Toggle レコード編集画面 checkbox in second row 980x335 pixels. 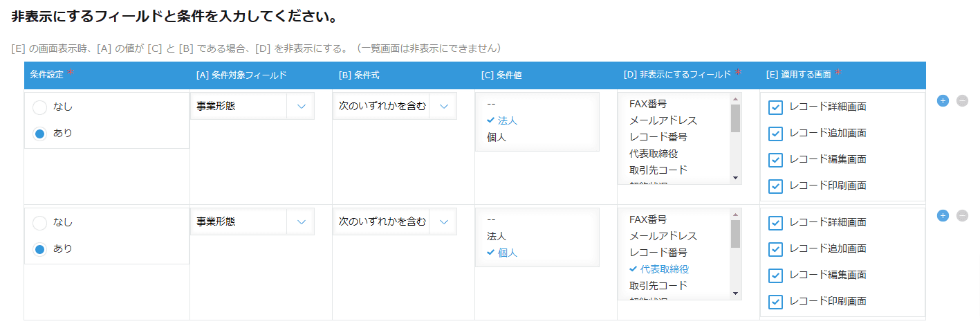coord(776,275)
